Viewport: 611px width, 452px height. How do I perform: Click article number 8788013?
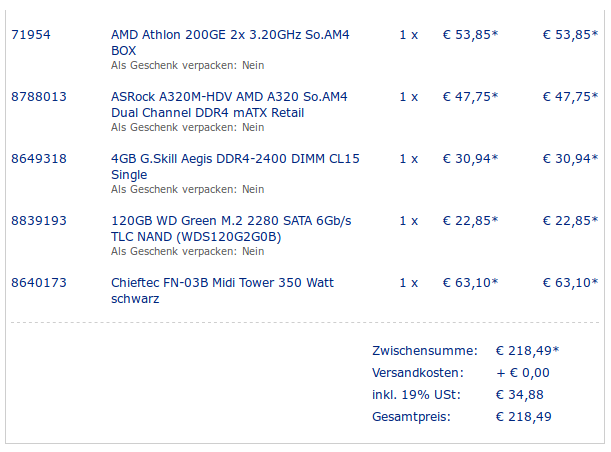[39, 97]
